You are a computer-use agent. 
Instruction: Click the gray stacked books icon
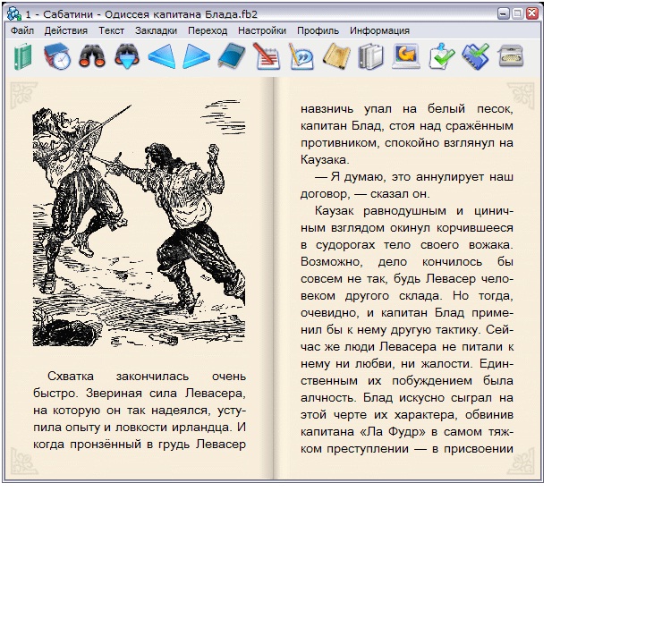click(x=371, y=56)
